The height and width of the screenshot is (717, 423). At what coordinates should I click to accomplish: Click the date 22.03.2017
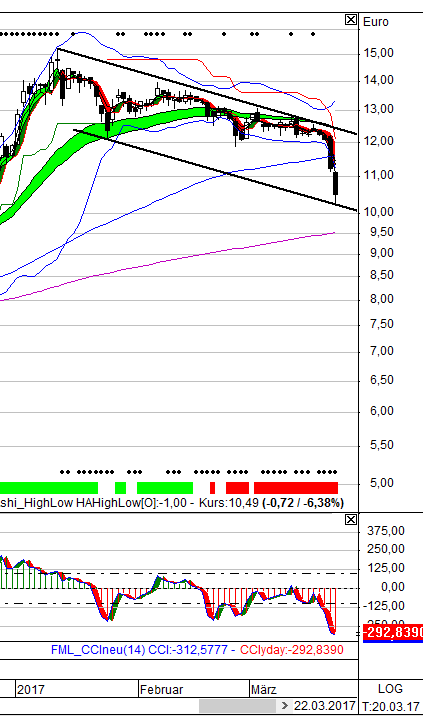pos(324,706)
